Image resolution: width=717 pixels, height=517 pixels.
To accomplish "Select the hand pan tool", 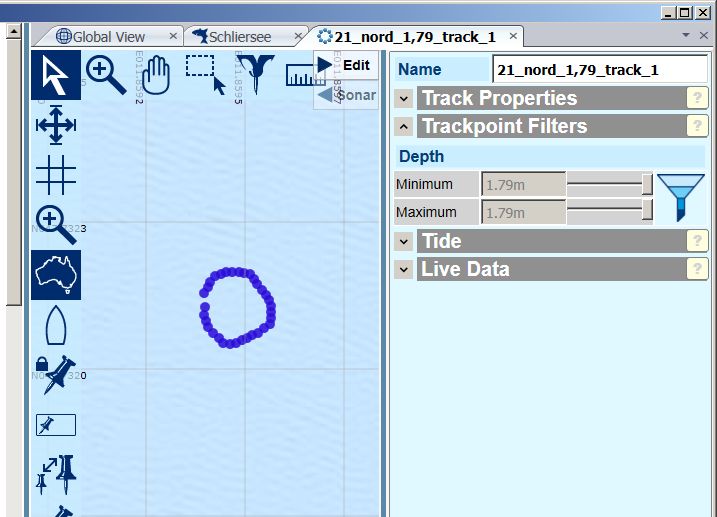I will pos(155,73).
